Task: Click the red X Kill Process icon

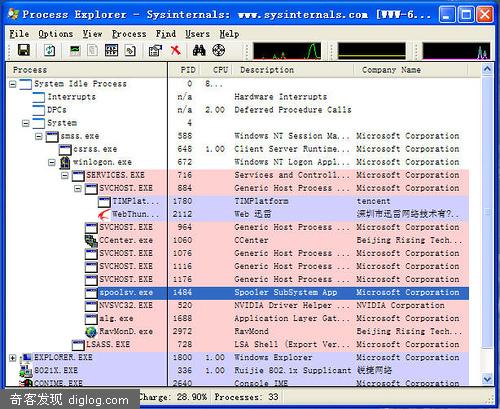Action: tap(175, 50)
